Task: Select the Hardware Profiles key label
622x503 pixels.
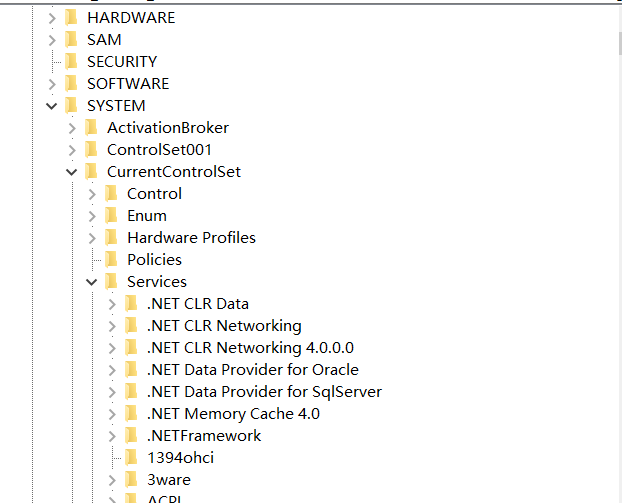Action: (x=191, y=238)
